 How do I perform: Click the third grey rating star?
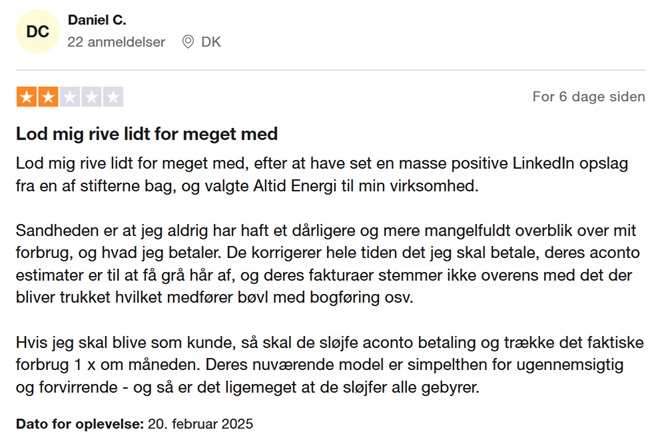70,97
